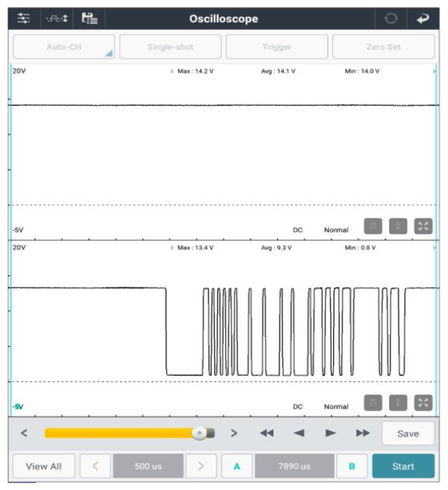Open the settings sliders icon in header
This screenshot has width=448, height=490.
(x=24, y=19)
